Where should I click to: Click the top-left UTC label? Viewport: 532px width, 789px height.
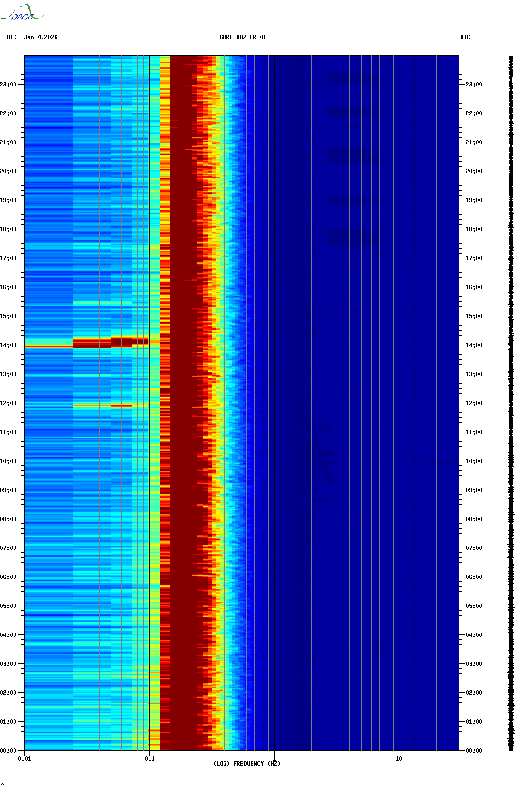point(12,37)
